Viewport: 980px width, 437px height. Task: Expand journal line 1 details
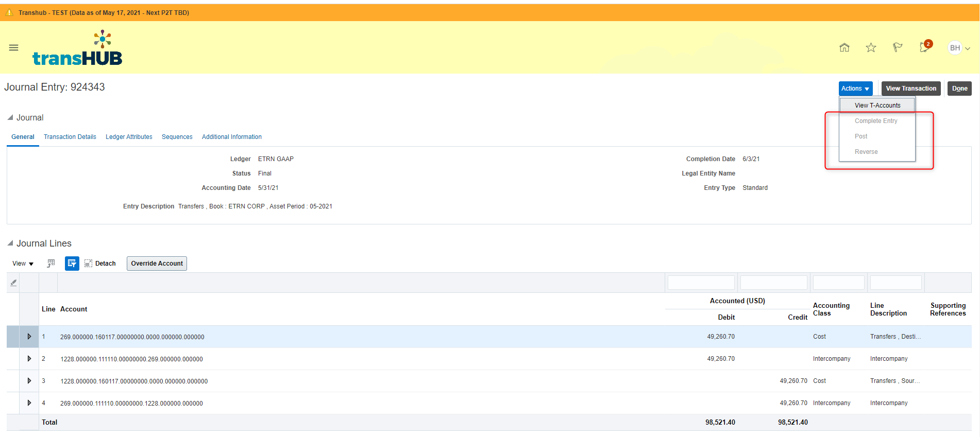(x=29, y=337)
